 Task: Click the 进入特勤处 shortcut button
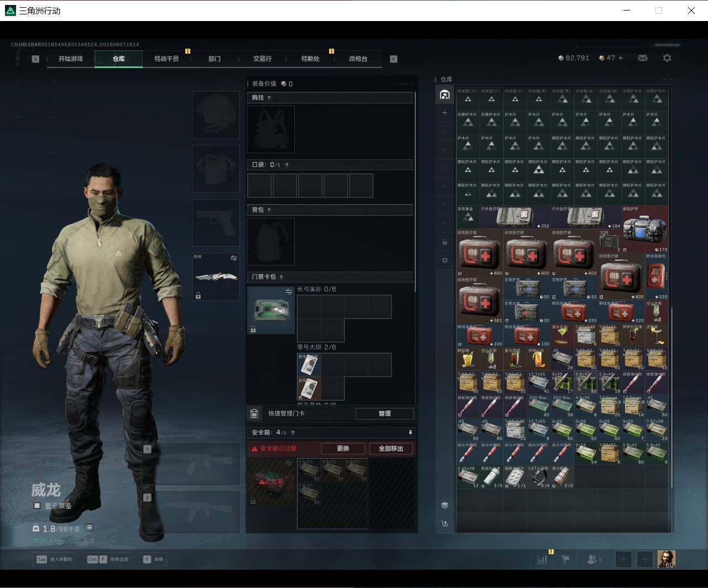coord(54,559)
